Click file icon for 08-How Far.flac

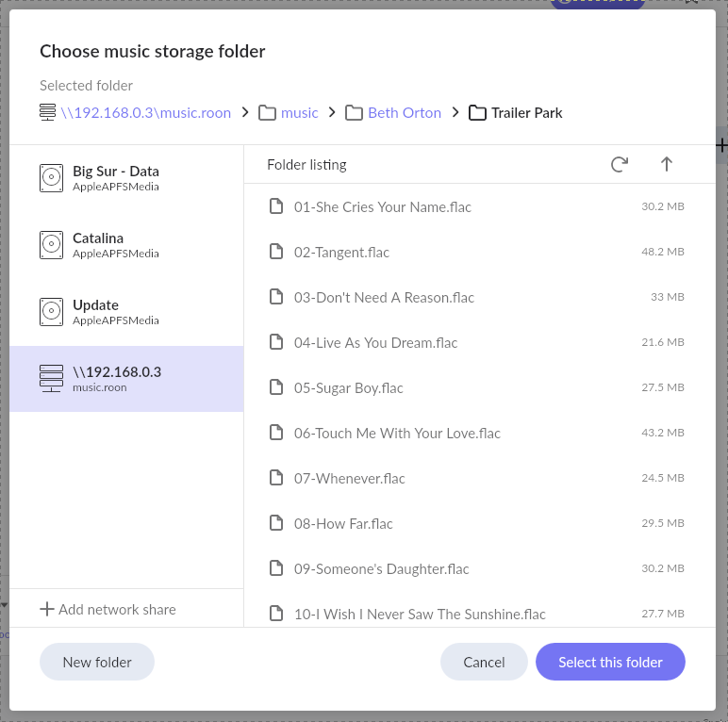click(x=276, y=523)
